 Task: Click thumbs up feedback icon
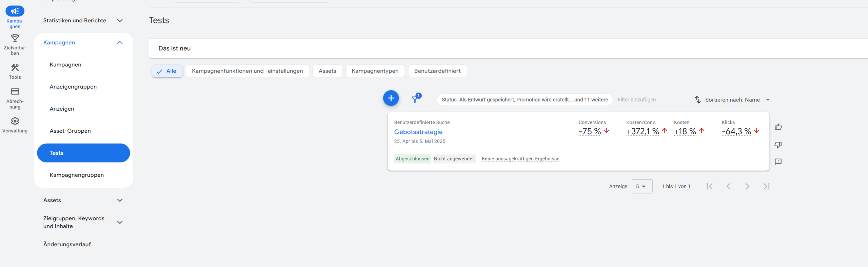pyautogui.click(x=778, y=127)
